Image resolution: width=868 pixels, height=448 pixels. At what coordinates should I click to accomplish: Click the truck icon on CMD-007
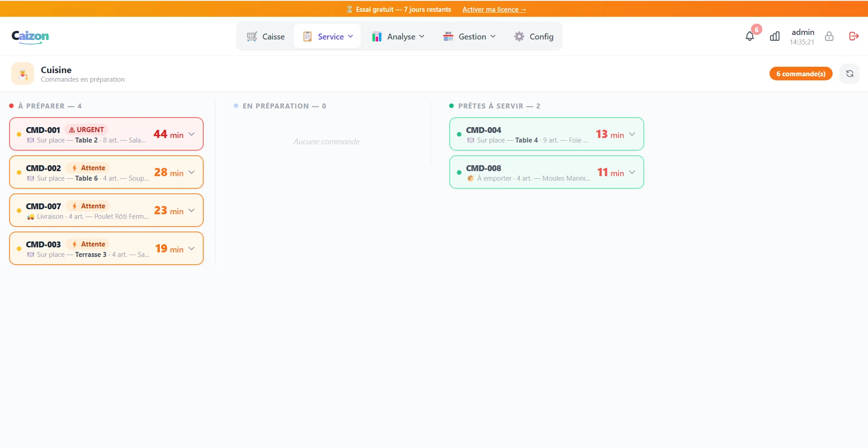[30, 217]
